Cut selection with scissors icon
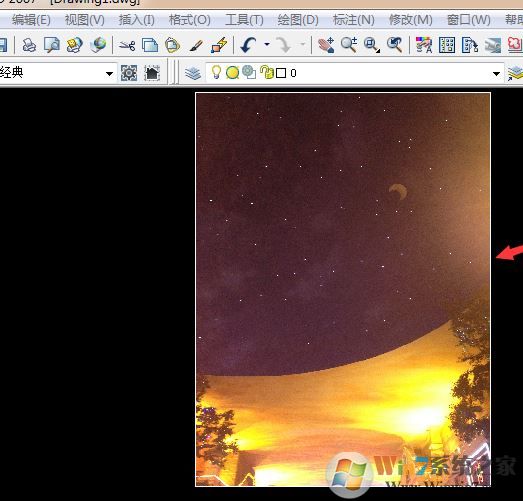 click(127, 45)
